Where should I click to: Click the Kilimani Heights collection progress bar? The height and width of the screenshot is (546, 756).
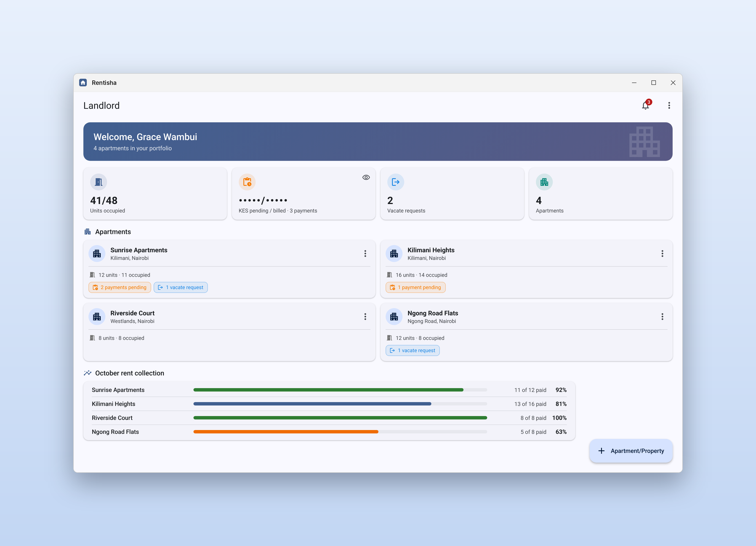(340, 404)
